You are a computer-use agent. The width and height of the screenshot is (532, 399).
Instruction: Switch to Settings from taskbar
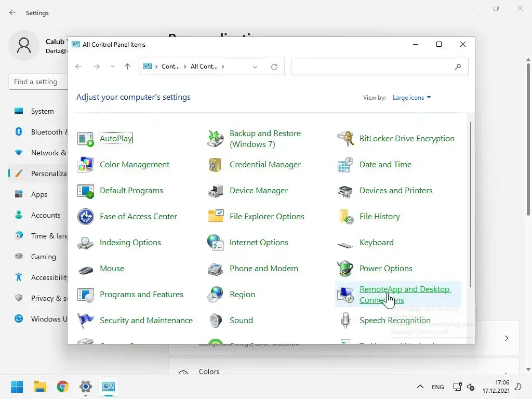[86, 387]
